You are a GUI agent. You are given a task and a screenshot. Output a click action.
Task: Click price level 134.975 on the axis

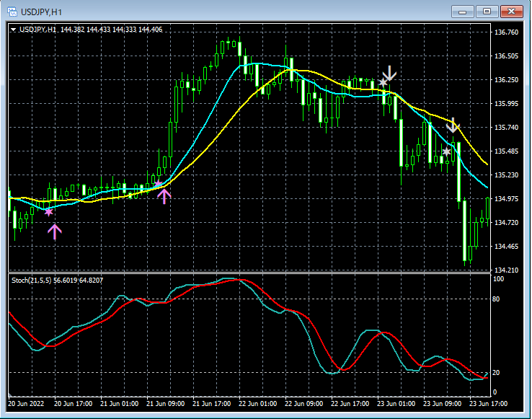507,198
